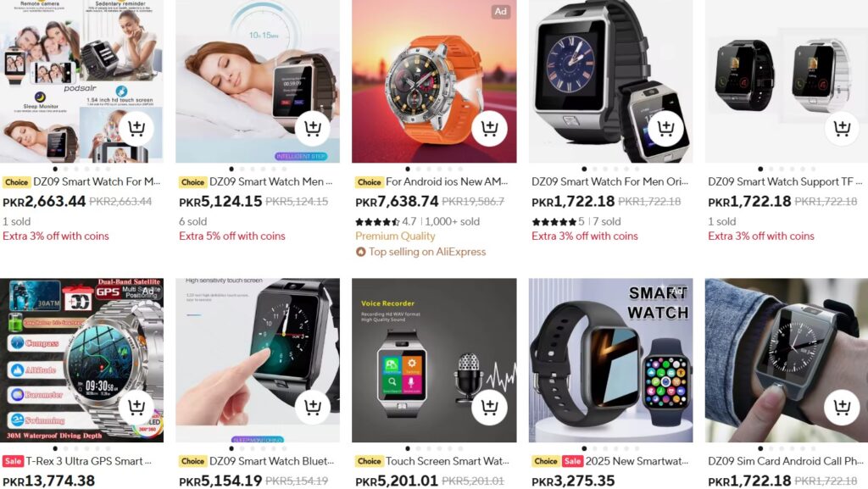Viewport: 868px width, 489px height.
Task: Add DZ09 Sim Card Android Call watch to cart
Action: point(842,407)
